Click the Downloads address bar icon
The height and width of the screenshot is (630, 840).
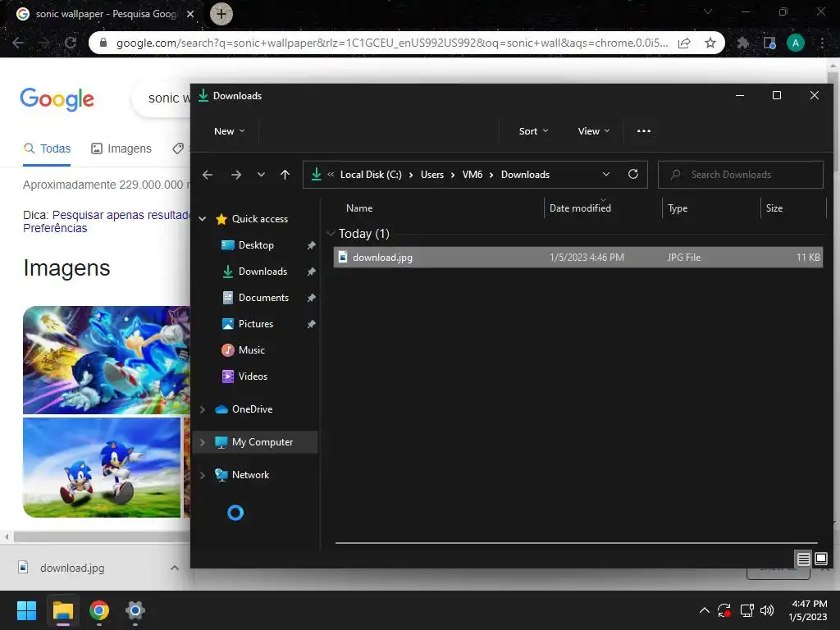[x=317, y=174]
